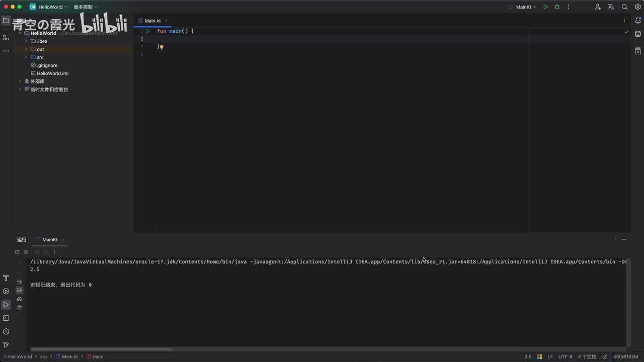
Task: Start debugging with the green bug icon
Action: point(557,7)
